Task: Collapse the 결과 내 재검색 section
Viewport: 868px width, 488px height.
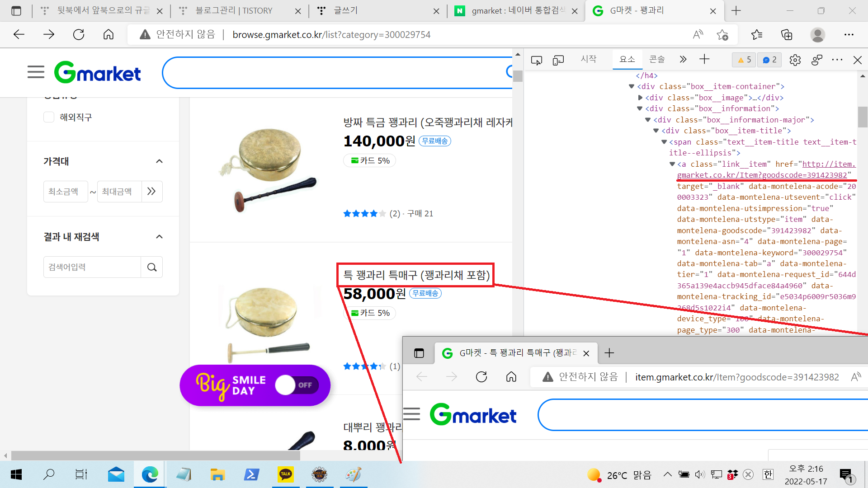Action: click(159, 237)
